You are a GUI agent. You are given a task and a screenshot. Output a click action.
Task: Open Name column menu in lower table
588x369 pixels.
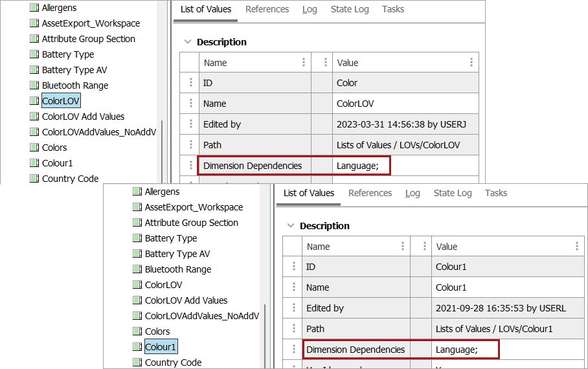(x=403, y=247)
